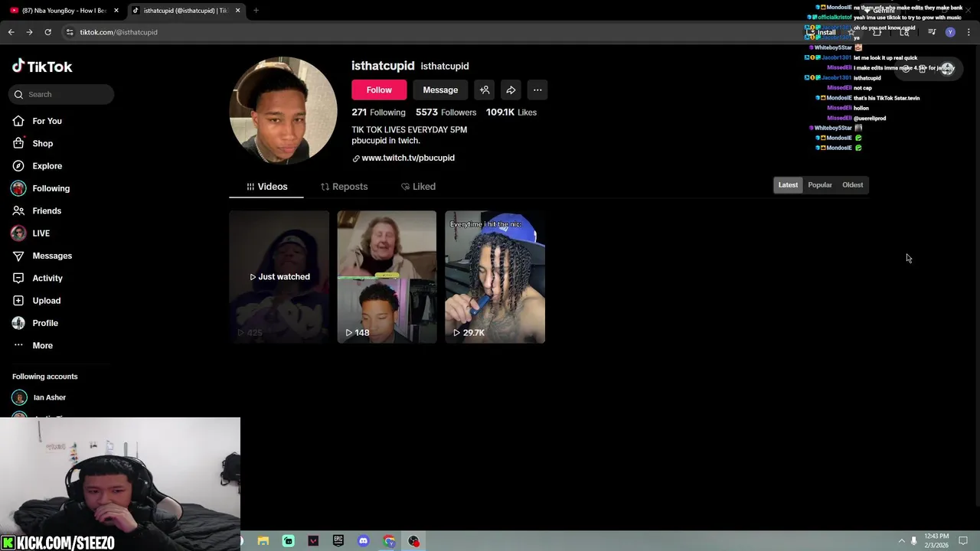The height and width of the screenshot is (551, 980).
Task: Open the three-dots options menu on the profile
Action: point(537,90)
